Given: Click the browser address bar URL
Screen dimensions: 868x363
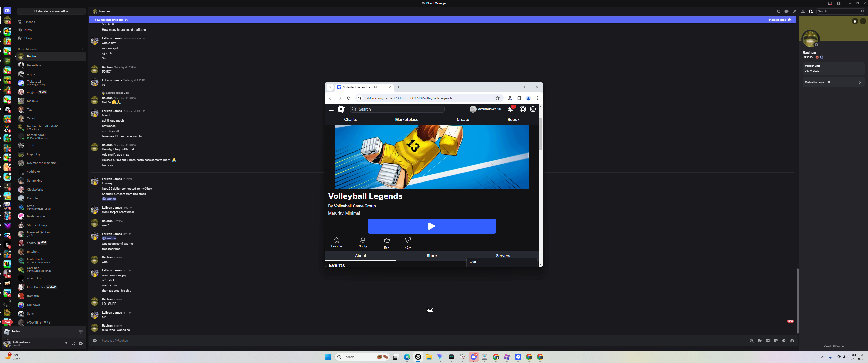Looking at the screenshot, I should [x=409, y=98].
